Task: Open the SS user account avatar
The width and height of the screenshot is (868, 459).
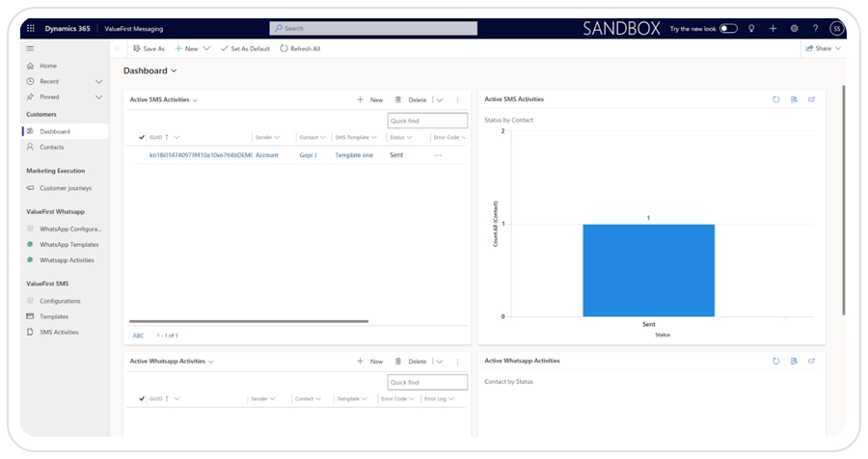Action: (836, 28)
